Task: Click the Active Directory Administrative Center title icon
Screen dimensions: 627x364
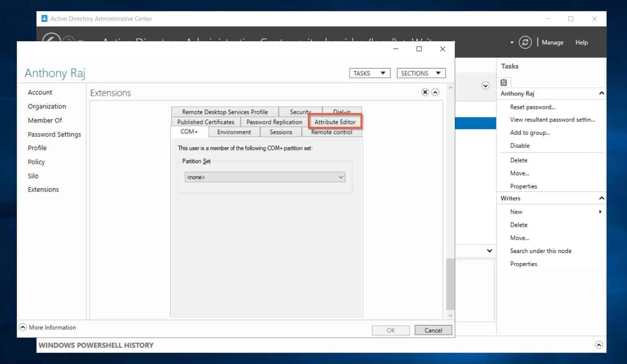Action: pos(45,18)
